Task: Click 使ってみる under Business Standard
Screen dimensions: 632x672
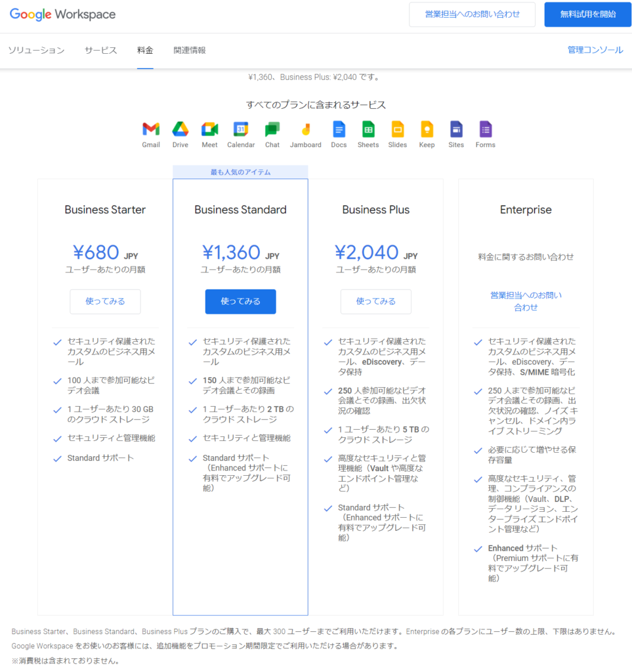Action: click(x=240, y=301)
